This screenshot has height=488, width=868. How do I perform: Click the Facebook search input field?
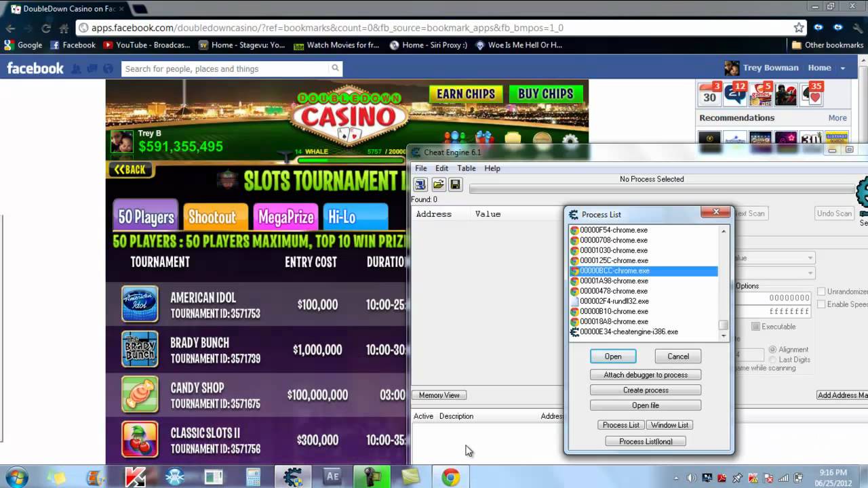pyautogui.click(x=225, y=68)
